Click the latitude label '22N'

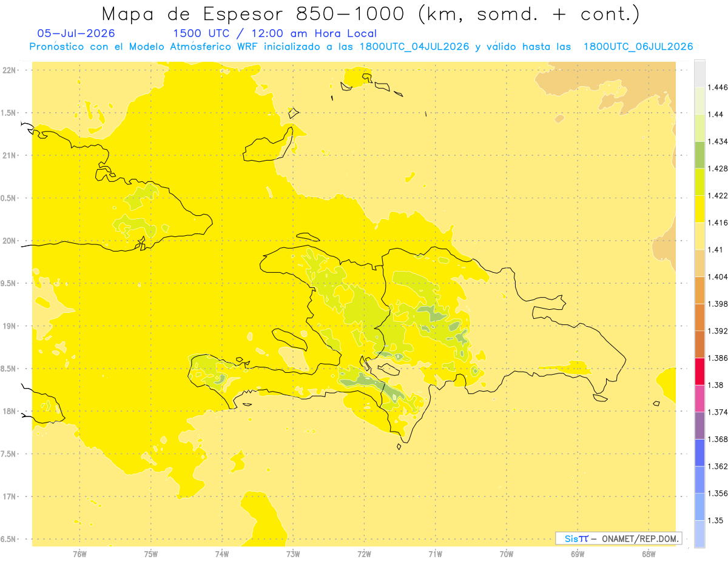(x=10, y=70)
